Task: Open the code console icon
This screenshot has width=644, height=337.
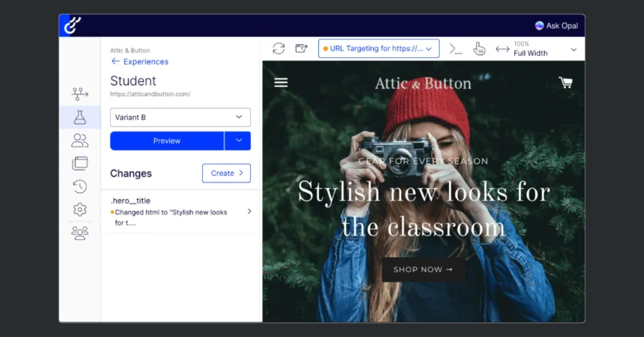Action: pyautogui.click(x=455, y=49)
